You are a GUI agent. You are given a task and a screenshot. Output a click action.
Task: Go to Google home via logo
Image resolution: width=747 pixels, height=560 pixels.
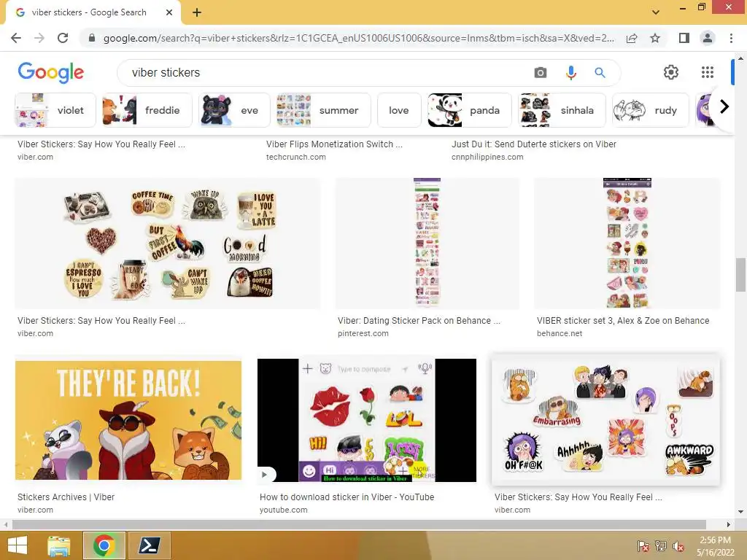point(51,73)
